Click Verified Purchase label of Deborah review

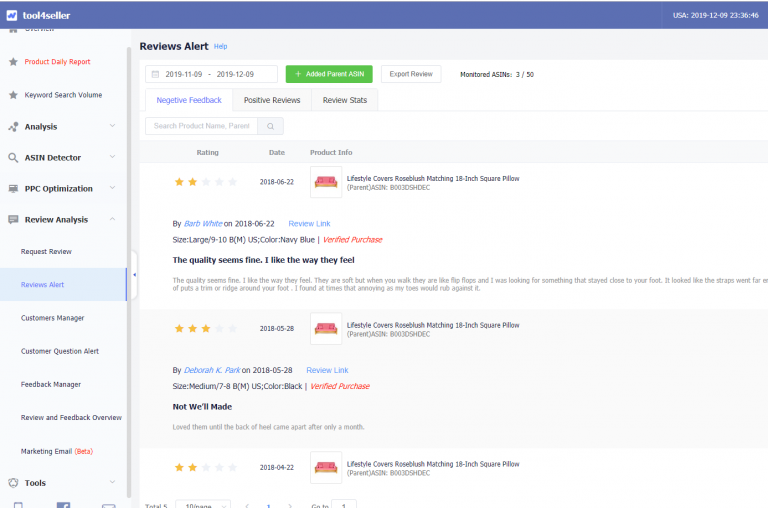click(340, 387)
